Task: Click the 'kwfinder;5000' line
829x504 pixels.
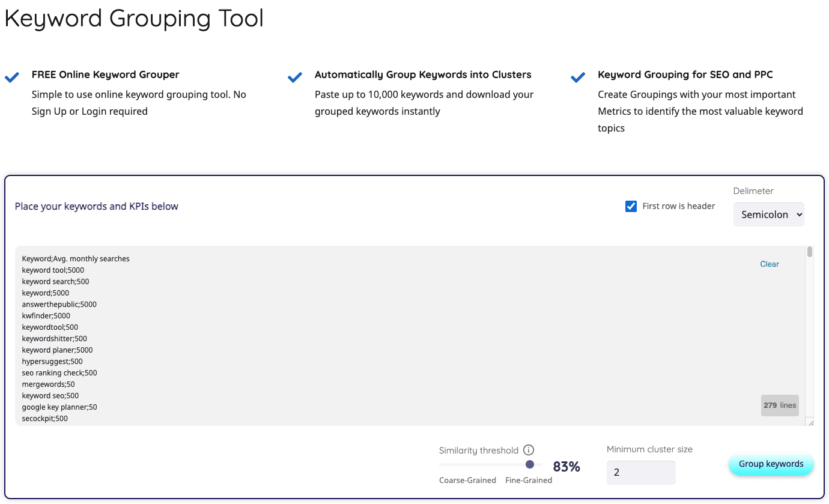Action: click(x=46, y=316)
